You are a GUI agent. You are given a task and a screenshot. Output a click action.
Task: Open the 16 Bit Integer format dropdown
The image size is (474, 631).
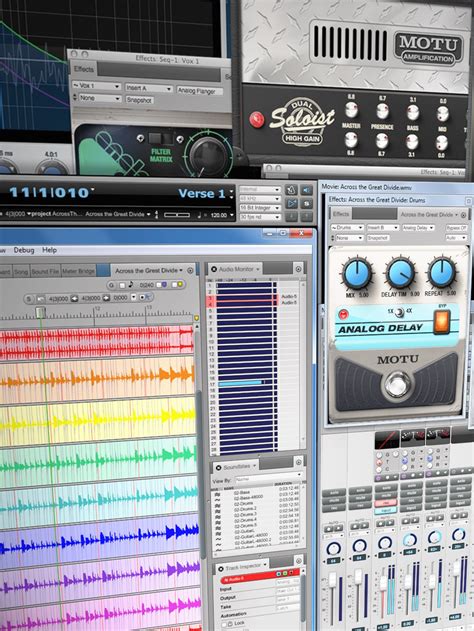pyautogui.click(x=260, y=208)
